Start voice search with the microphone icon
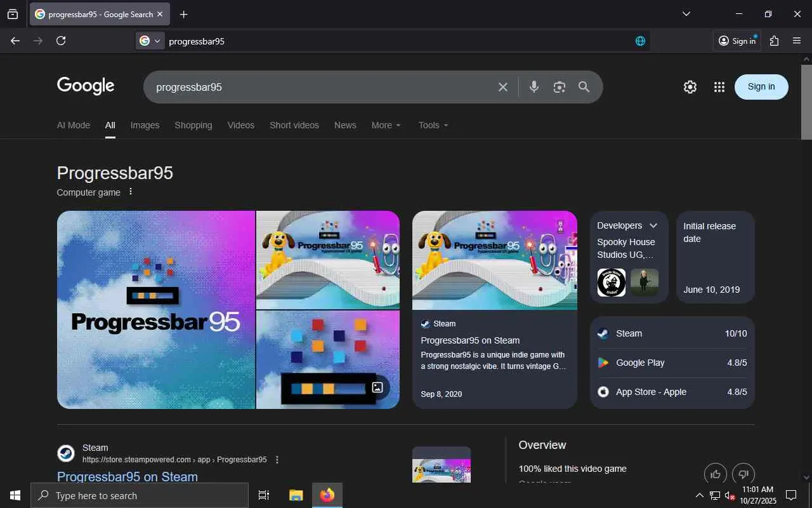 (534, 87)
